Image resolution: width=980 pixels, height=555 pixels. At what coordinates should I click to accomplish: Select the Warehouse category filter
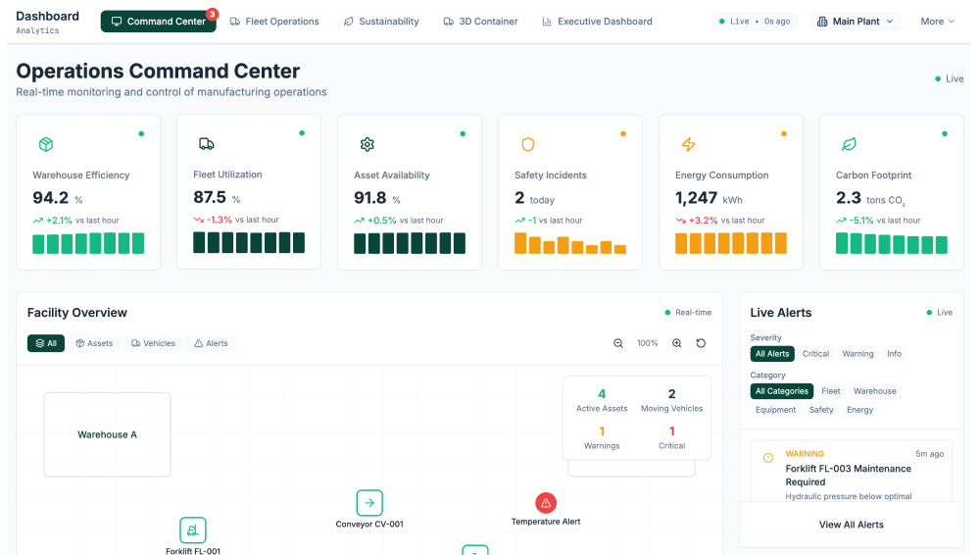pyautogui.click(x=874, y=391)
